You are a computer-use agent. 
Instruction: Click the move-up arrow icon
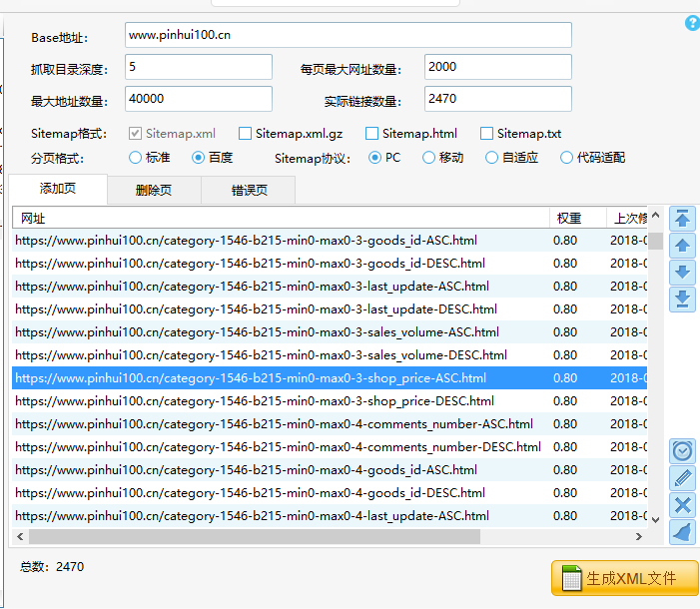[682, 246]
